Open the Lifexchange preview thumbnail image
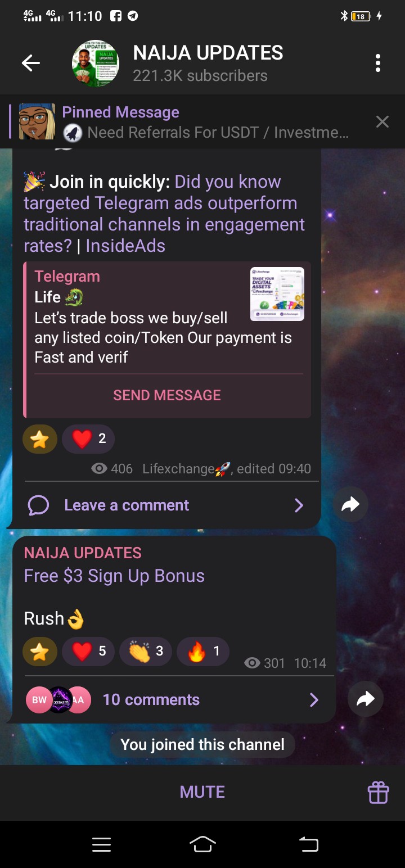Screen dimensions: 405x868 (277, 294)
